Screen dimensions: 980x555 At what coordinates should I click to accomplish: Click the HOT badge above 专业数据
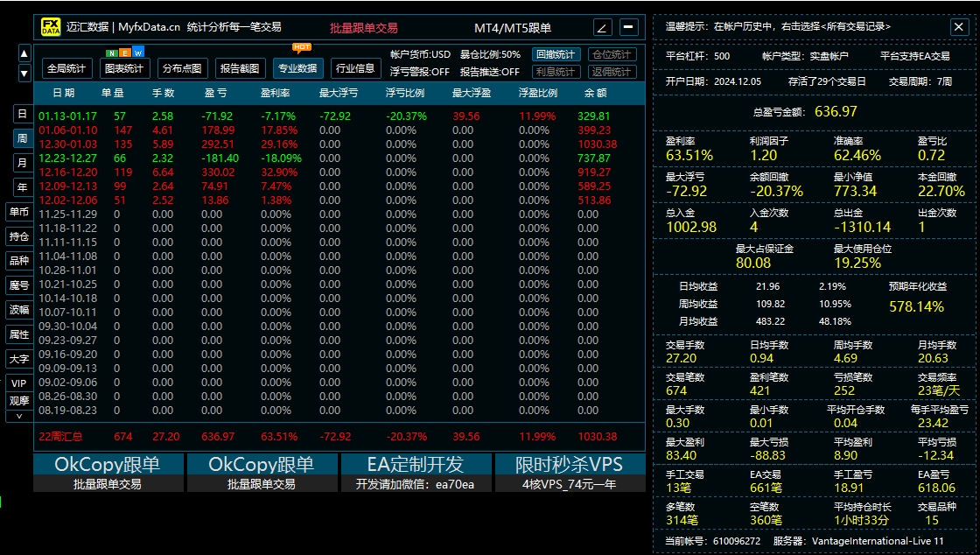tap(302, 47)
